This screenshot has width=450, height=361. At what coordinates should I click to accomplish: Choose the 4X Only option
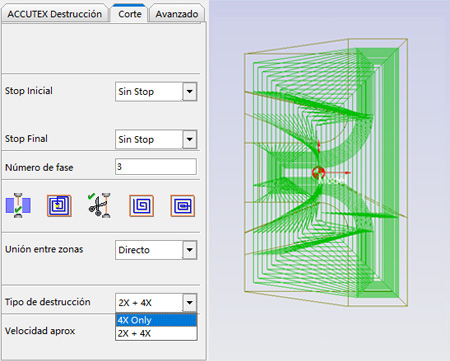[156, 320]
